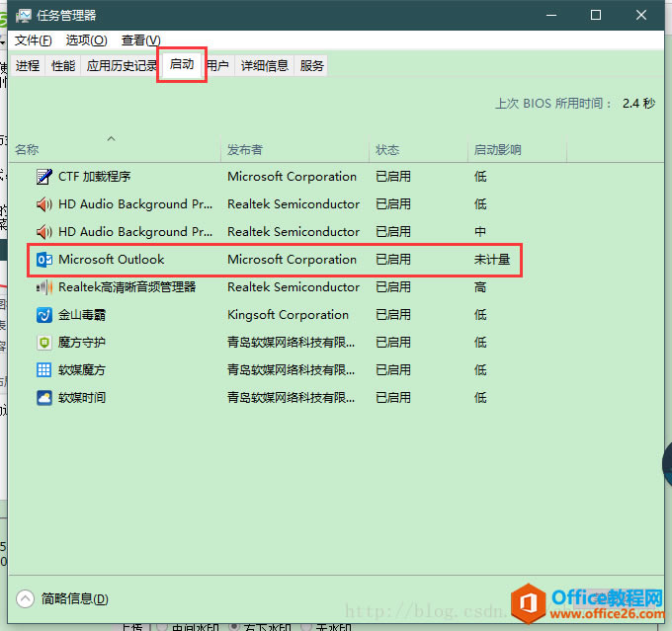Switch to the 进程 tab
The width and height of the screenshot is (672, 631).
point(28,66)
